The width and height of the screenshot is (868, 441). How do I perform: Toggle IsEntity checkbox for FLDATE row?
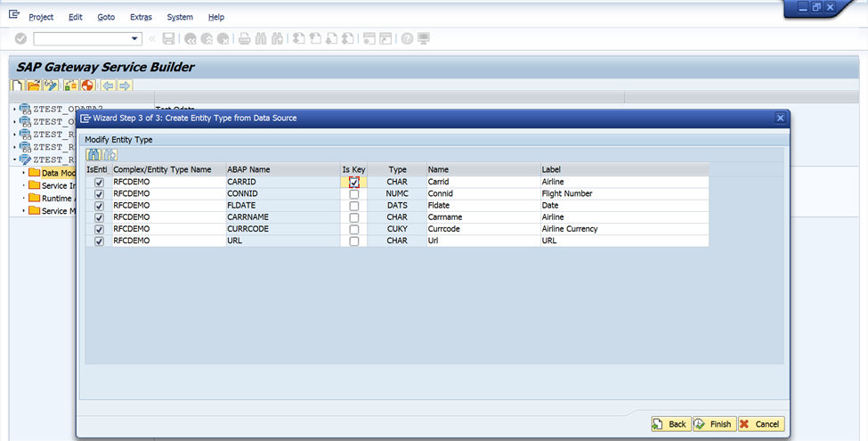[x=99, y=206]
